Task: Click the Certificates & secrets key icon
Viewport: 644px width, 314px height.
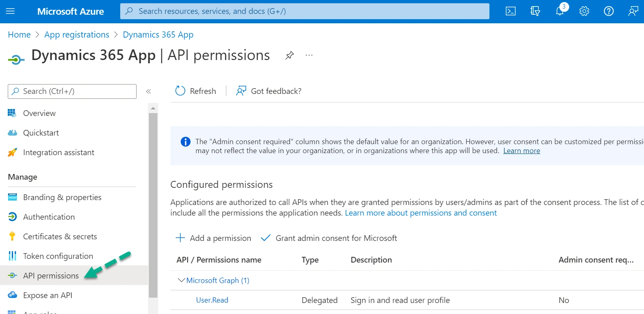Action: [12, 236]
